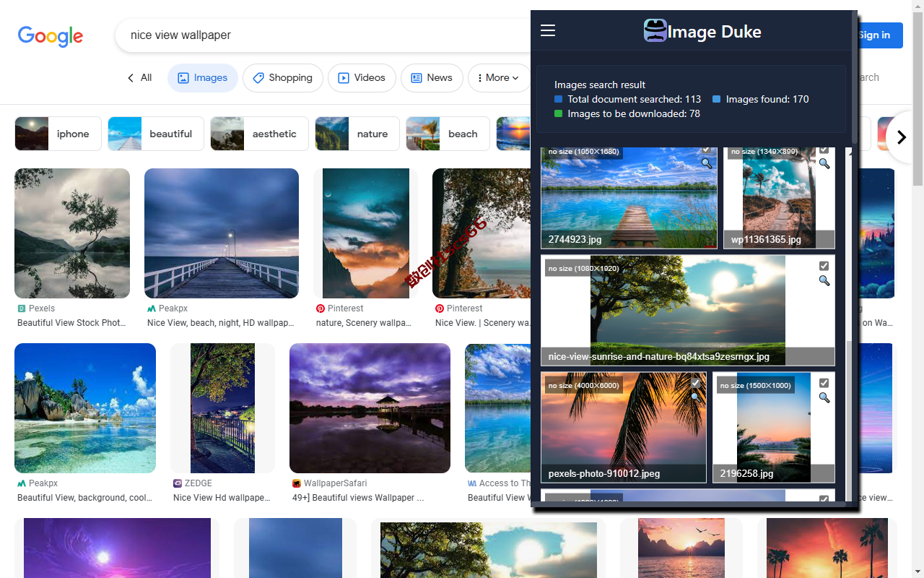The height and width of the screenshot is (578, 924).
Task: Click Peakpx favicon under Beautiful View, background
Action: (22, 483)
